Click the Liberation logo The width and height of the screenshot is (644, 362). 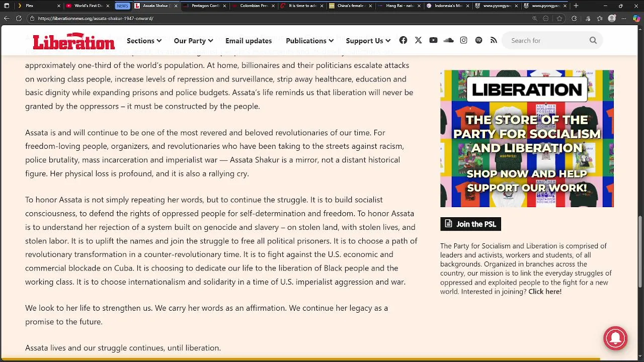[73, 41]
